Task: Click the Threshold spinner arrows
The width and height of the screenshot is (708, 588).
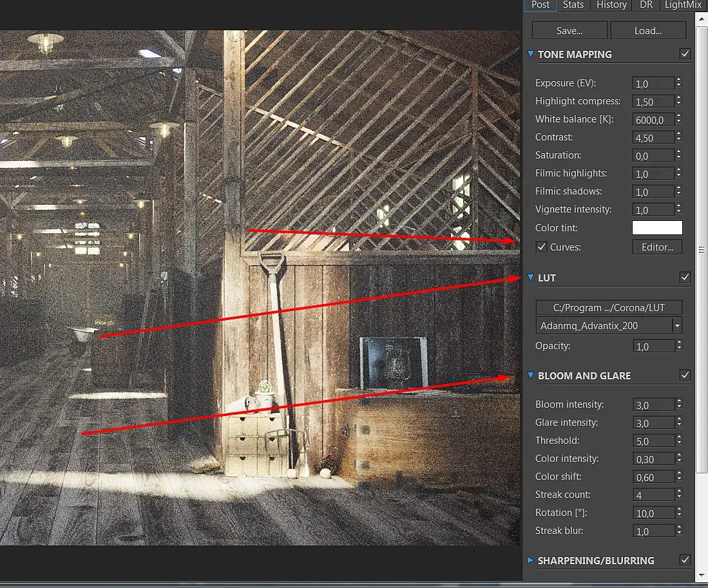Action: click(x=678, y=440)
